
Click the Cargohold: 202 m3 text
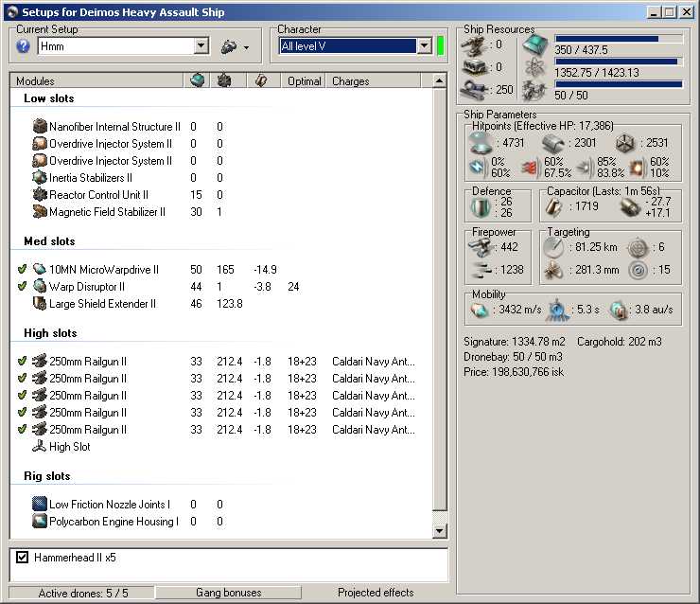(620, 342)
